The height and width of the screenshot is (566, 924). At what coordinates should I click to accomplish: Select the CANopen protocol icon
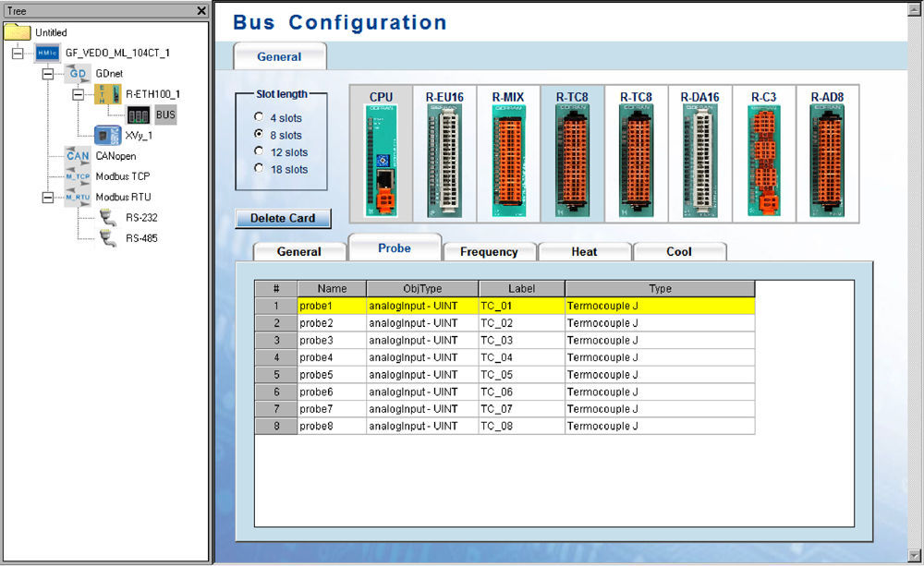pos(78,156)
